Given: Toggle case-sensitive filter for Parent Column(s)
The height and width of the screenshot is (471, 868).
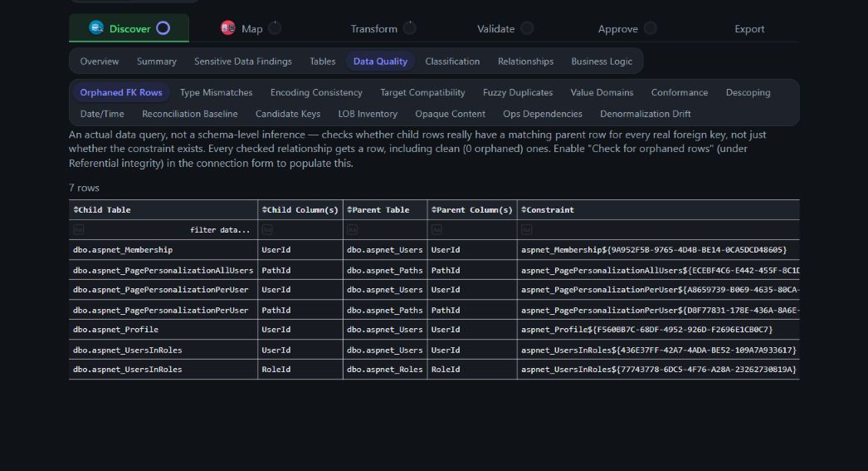Looking at the screenshot, I should 436,229.
